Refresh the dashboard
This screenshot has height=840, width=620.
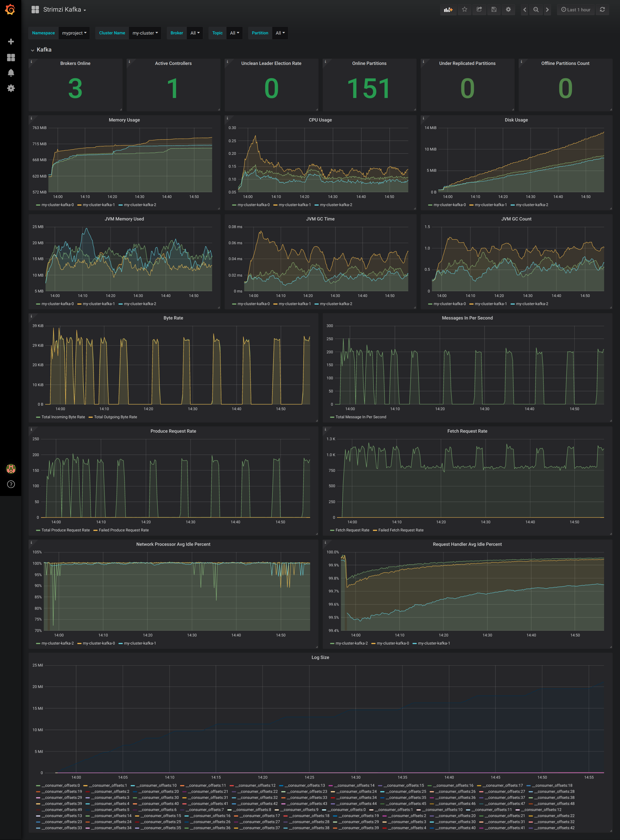click(602, 10)
